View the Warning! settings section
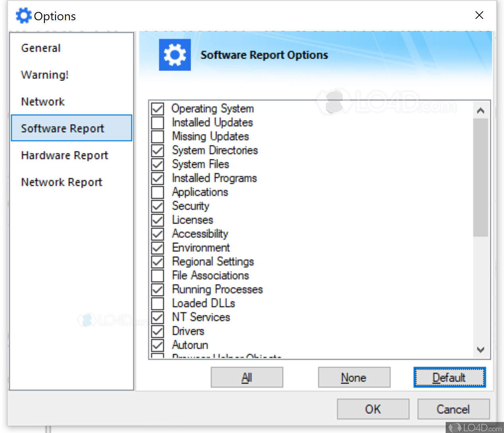This screenshot has height=433, width=504. [44, 75]
